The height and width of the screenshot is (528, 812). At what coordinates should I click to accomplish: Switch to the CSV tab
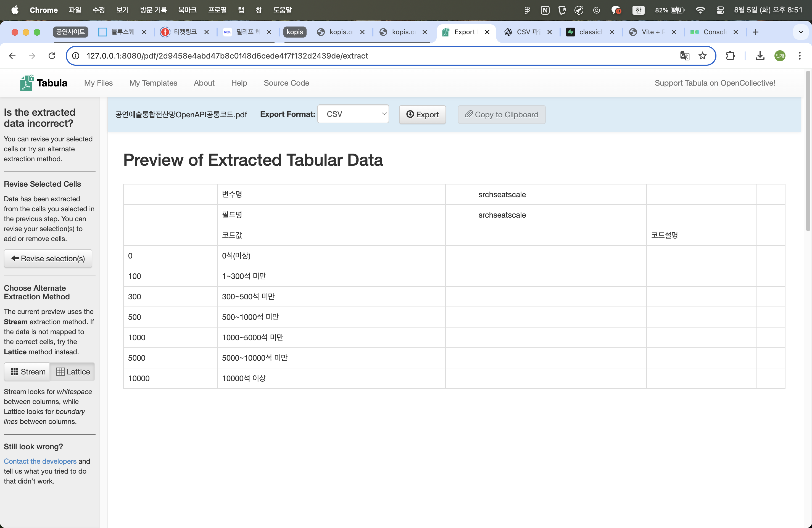[527, 32]
